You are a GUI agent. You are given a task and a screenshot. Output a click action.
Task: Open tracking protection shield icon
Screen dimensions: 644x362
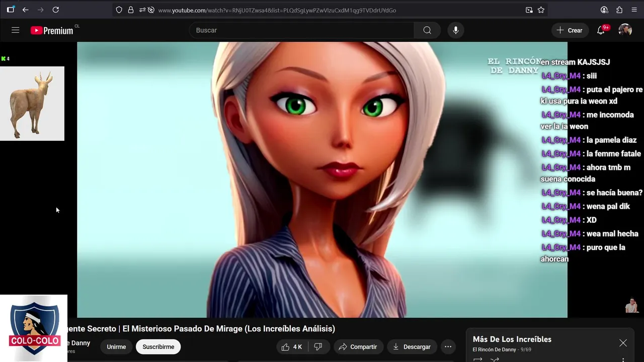[119, 10]
